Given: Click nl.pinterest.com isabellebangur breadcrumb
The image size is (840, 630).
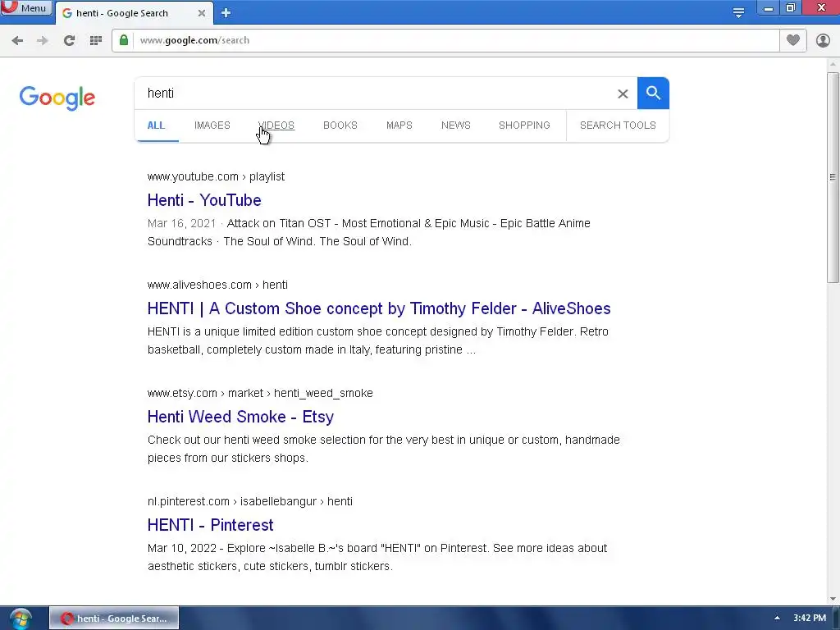Looking at the screenshot, I should click(x=249, y=501).
